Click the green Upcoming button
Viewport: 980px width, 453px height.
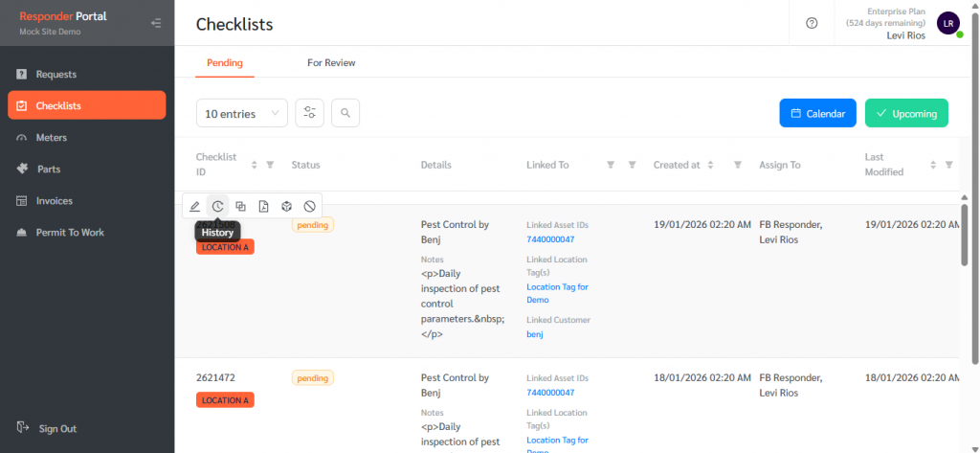tap(906, 113)
